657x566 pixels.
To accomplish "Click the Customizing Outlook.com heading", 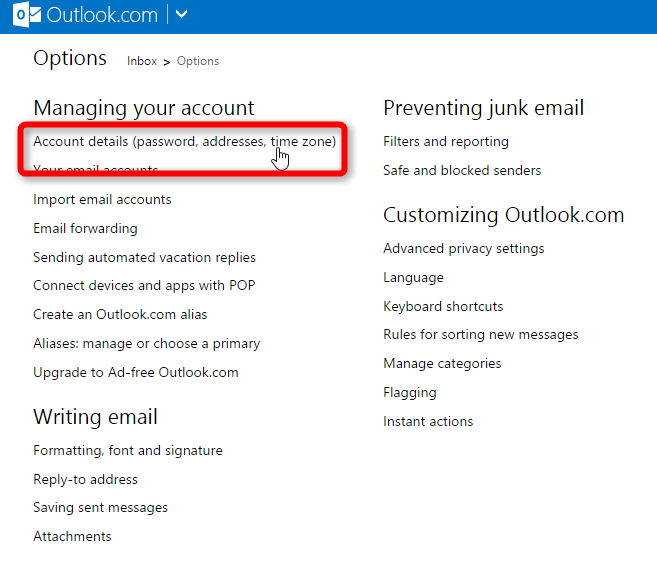I will (x=504, y=215).
